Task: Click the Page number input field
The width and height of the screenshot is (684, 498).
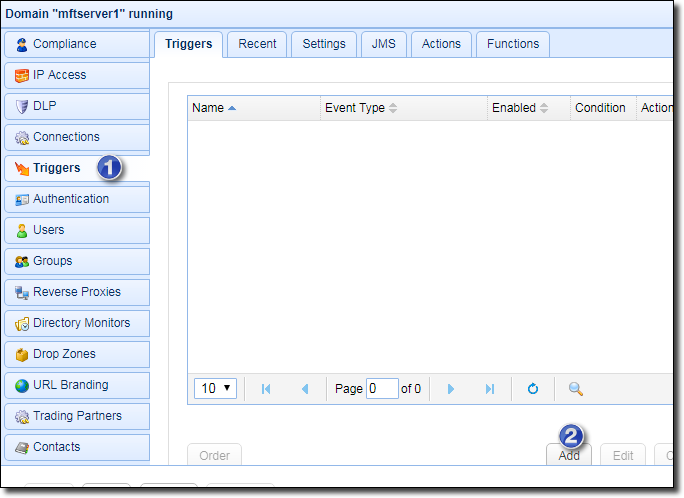Action: [x=381, y=389]
